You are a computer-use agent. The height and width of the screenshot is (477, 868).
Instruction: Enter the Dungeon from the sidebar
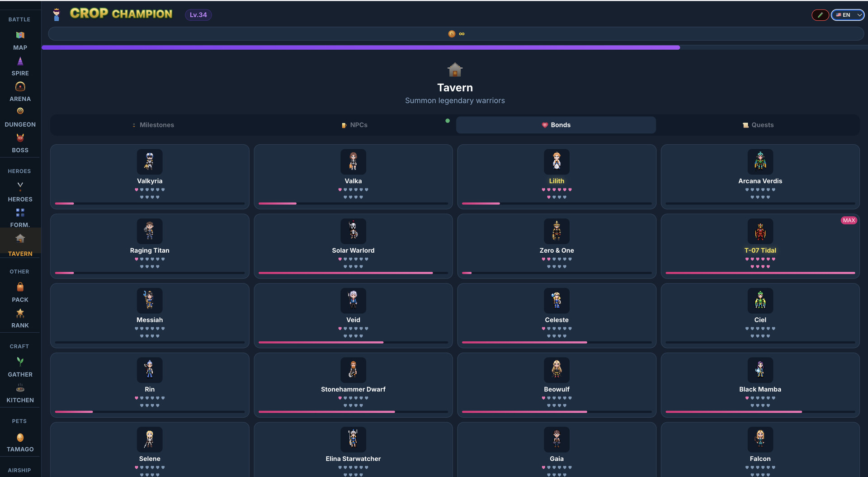coord(20,117)
